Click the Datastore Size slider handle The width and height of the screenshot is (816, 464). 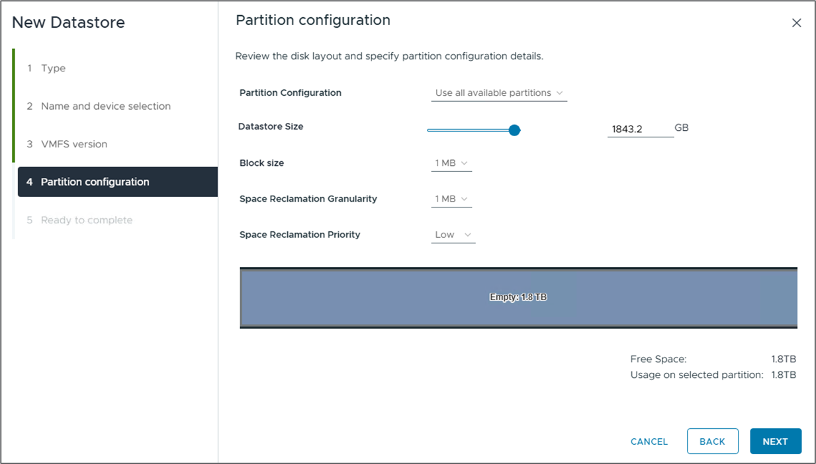(x=514, y=130)
